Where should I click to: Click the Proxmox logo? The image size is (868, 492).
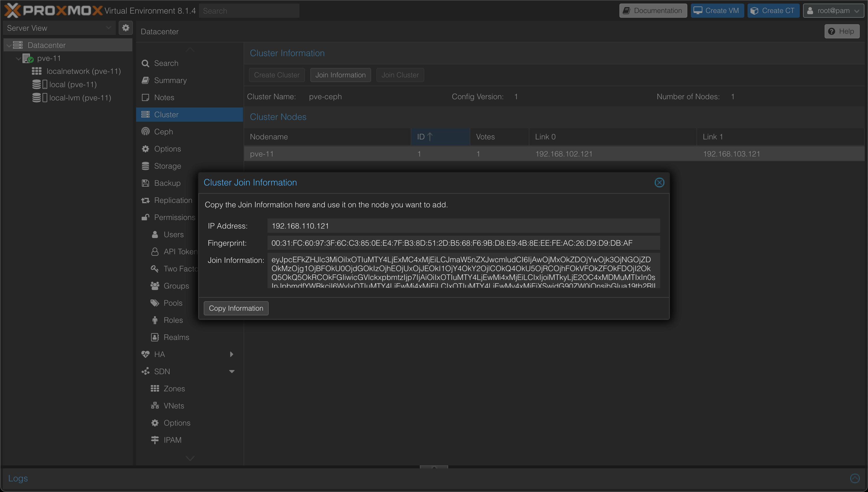coord(53,10)
